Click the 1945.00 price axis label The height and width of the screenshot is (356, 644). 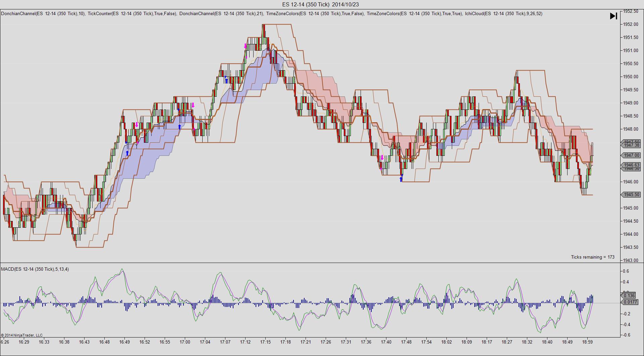pyautogui.click(x=631, y=208)
